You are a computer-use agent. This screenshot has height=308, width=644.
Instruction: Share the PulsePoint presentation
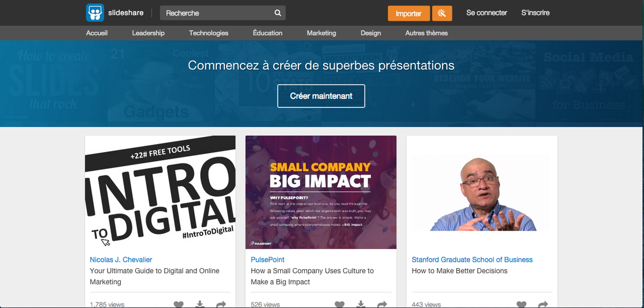pyautogui.click(x=382, y=305)
